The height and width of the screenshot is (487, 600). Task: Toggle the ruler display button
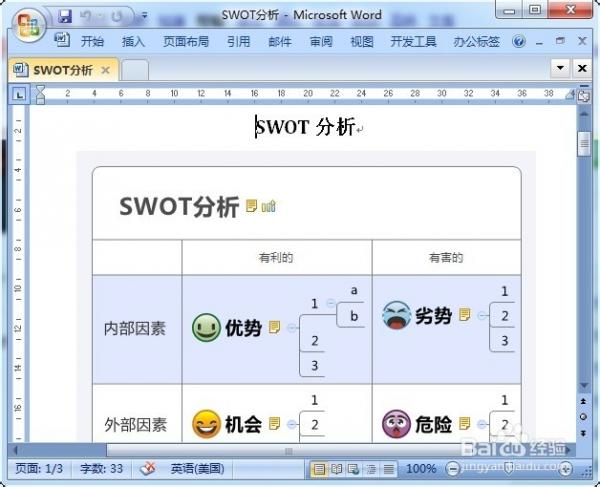tap(582, 95)
